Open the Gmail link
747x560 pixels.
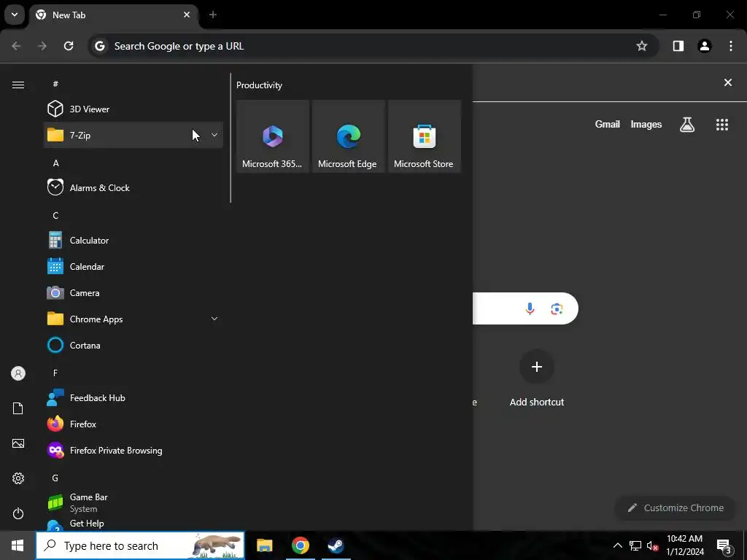[608, 124]
